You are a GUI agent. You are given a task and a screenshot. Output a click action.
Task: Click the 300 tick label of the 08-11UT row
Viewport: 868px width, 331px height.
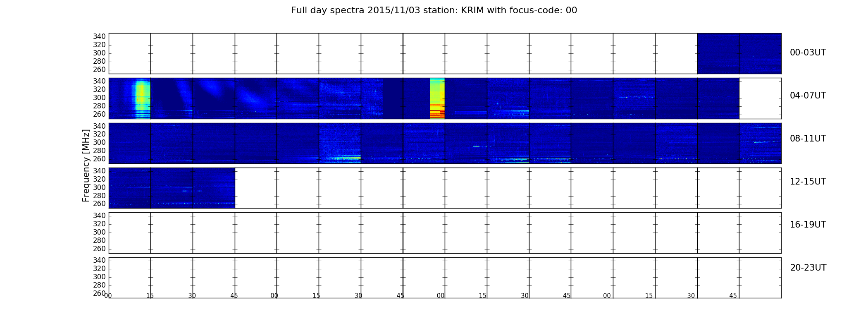pyautogui.click(x=99, y=142)
